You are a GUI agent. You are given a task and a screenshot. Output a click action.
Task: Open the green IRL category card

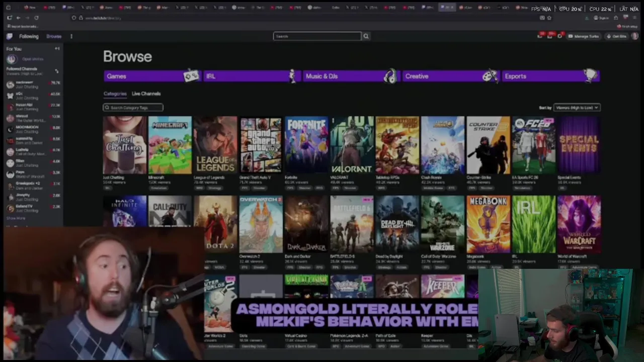[533, 224]
